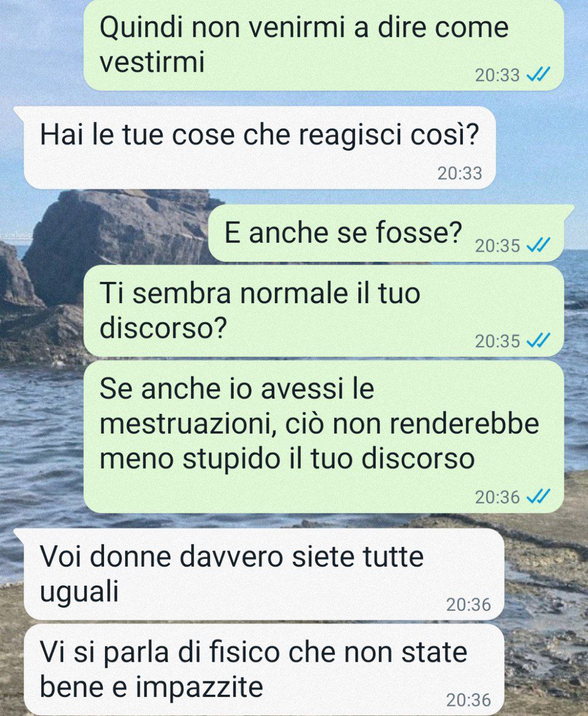This screenshot has width=588, height=716.
Task: Select the message 'Quindi non venirmi a dire come vestirmi'
Action: pyautogui.click(x=324, y=45)
